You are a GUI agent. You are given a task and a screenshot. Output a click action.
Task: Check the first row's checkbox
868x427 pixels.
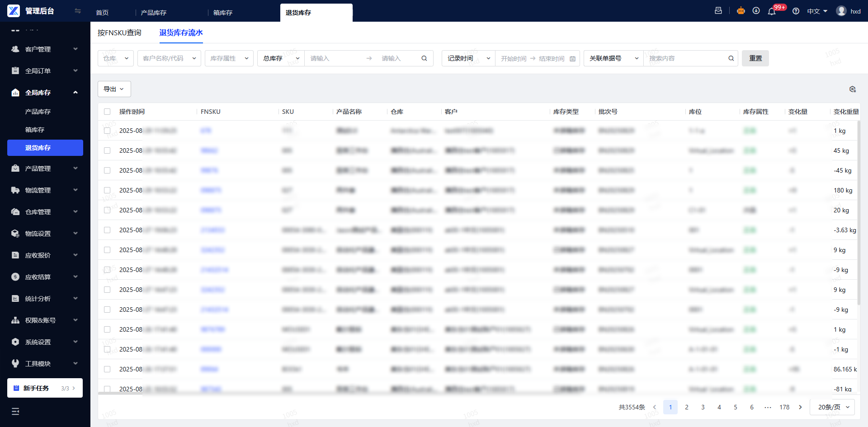tap(107, 131)
